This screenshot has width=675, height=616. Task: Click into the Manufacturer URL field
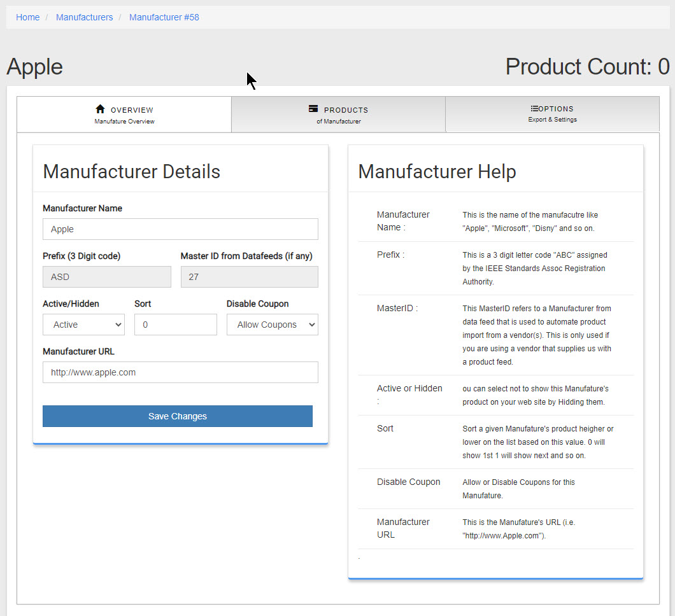180,372
